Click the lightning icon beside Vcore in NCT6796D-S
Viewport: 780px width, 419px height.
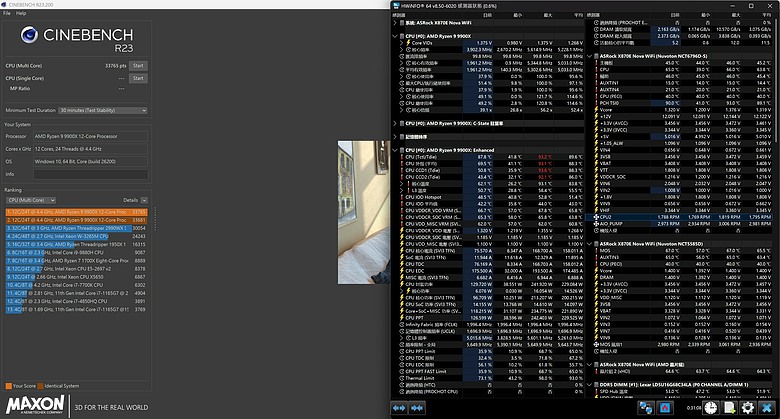(596, 109)
